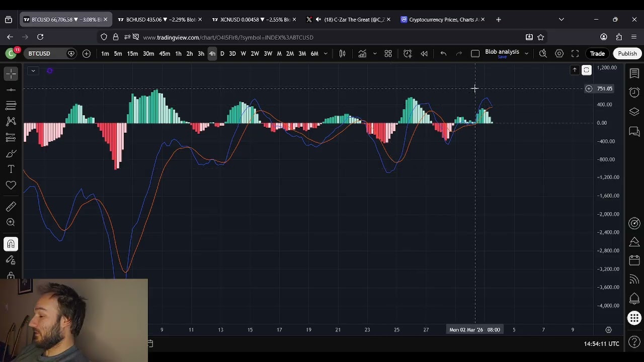Select the trend line drawing tool
The height and width of the screenshot is (362, 644).
pos(11,89)
